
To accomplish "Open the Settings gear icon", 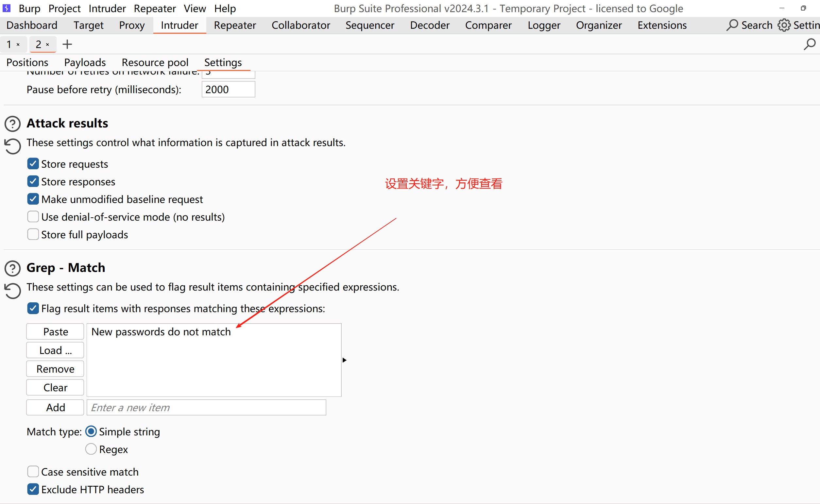I will [784, 25].
